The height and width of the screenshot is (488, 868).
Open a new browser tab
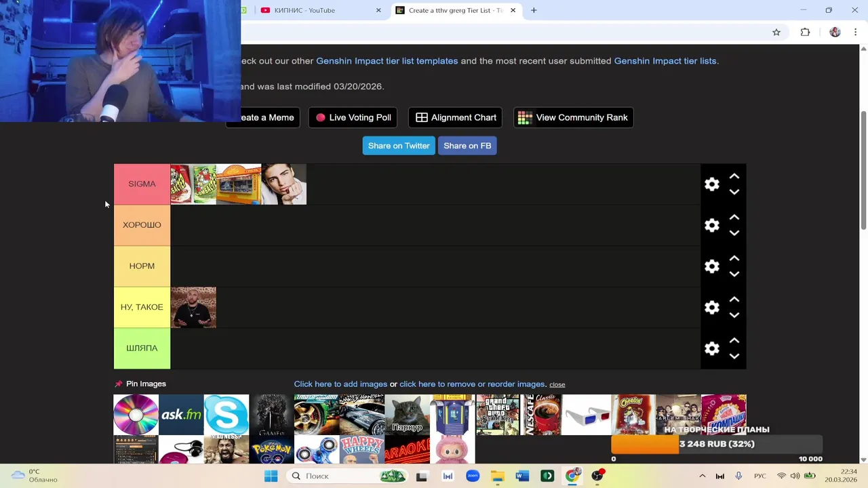pyautogui.click(x=534, y=10)
